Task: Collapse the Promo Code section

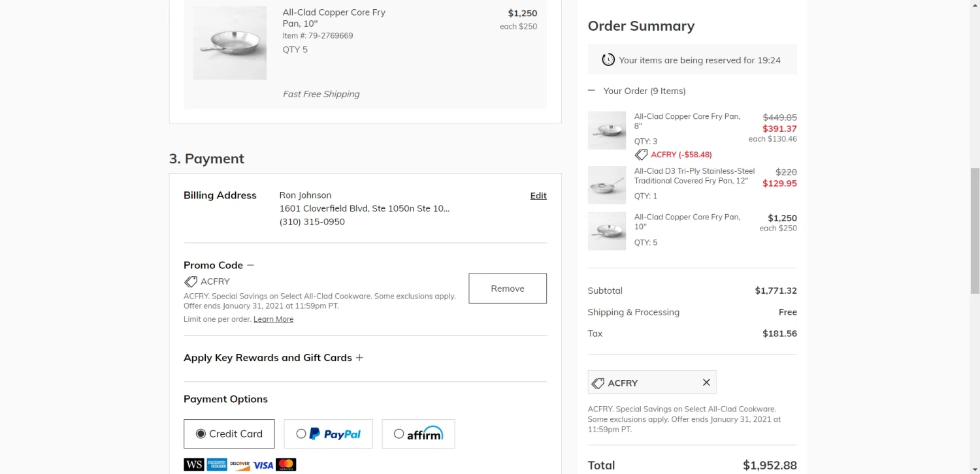Action: [x=251, y=265]
